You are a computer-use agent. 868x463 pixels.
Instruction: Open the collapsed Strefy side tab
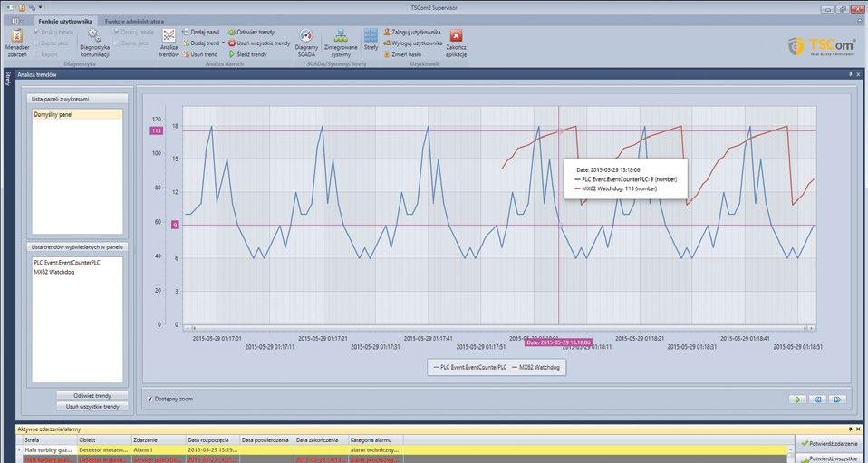pos(7,78)
